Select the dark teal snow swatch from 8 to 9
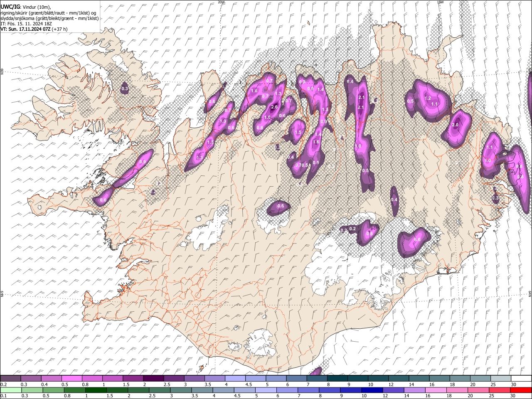The width and height of the screenshot is (532, 399). (337, 378)
